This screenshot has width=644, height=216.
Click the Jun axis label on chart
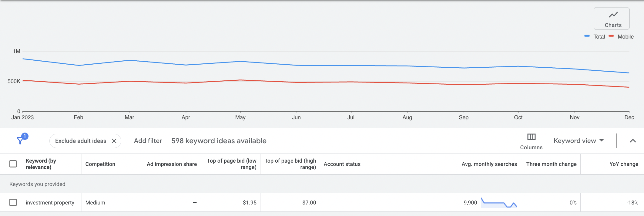tap(296, 117)
